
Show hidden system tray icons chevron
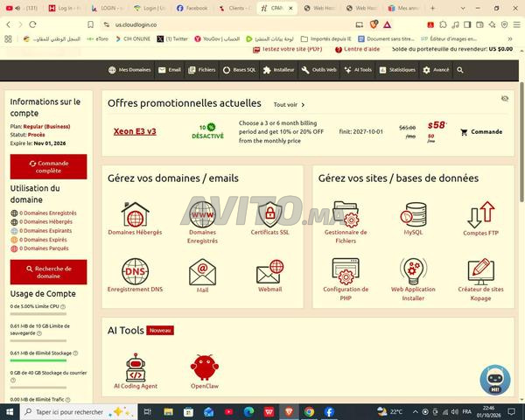coord(415,411)
